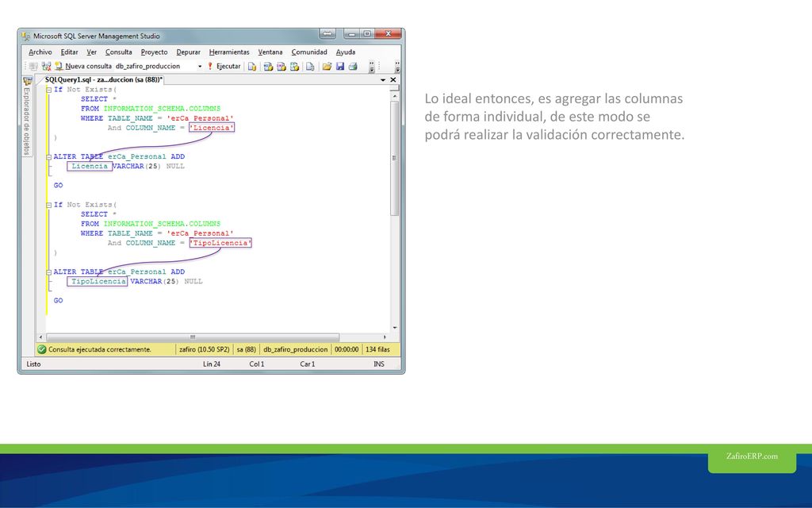Select the SQLQuery1.sql query tab
Viewport: 812px width, 508px height.
point(104,80)
